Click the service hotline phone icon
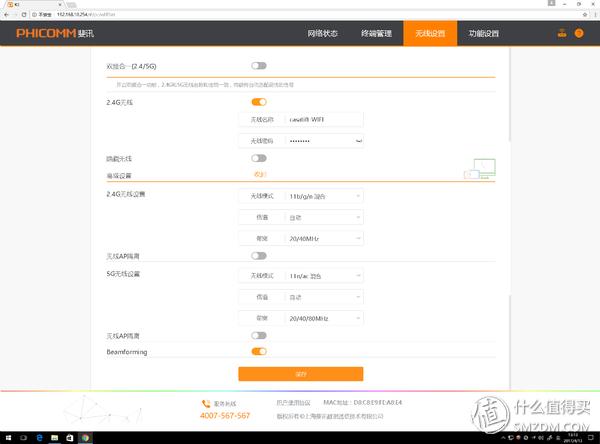 [x=206, y=403]
